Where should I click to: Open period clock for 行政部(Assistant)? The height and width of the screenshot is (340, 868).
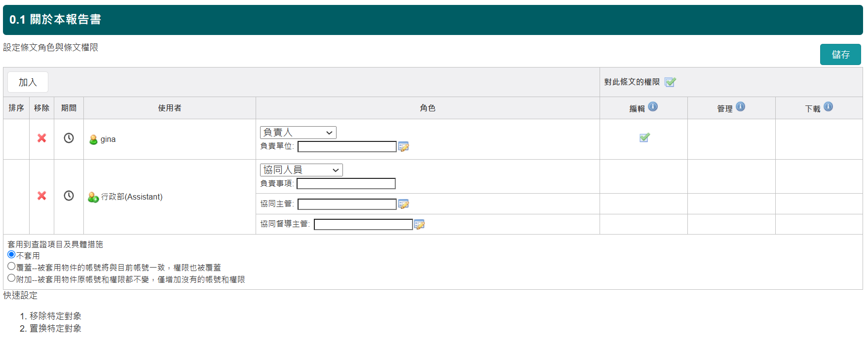tap(69, 196)
